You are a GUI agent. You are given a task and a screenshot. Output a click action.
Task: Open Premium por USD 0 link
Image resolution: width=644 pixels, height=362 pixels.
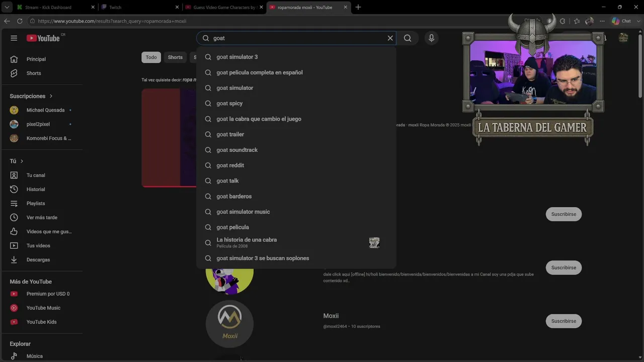coord(42,294)
